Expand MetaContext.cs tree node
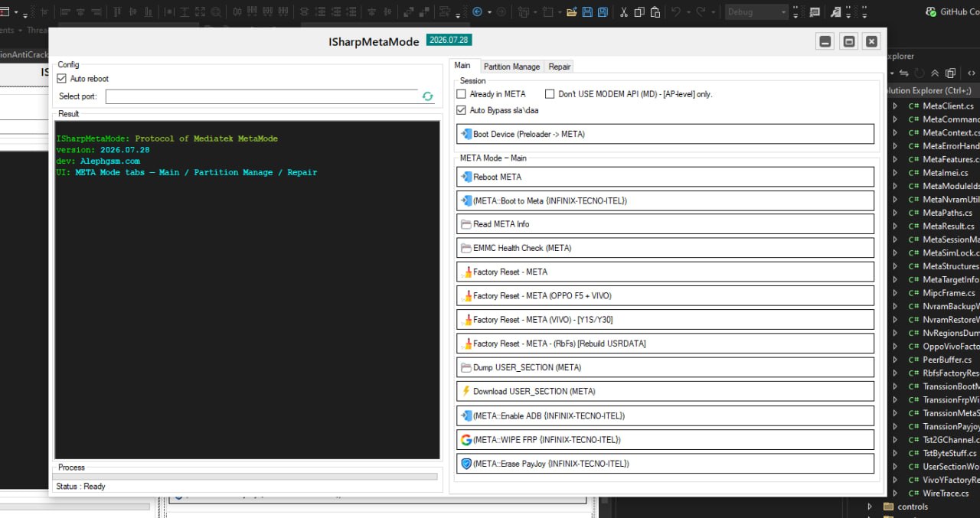Viewport: 980px width, 518px height. pos(897,133)
